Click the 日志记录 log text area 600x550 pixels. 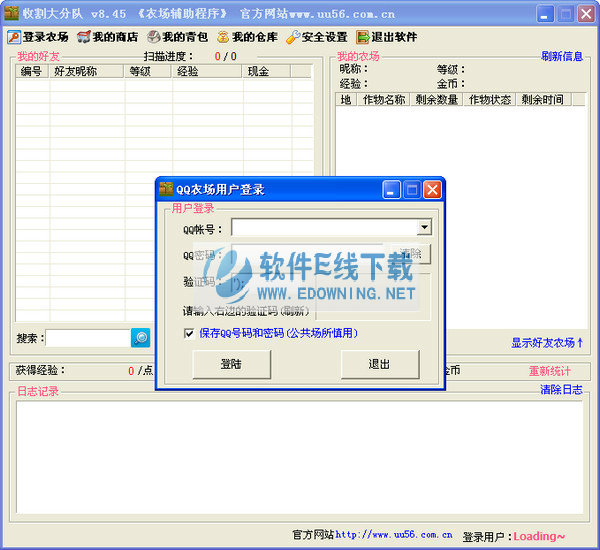[x=299, y=457]
